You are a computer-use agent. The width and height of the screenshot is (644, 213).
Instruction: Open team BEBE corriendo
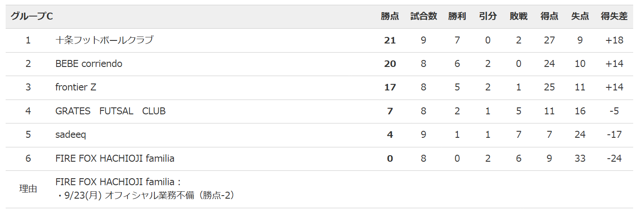point(89,64)
